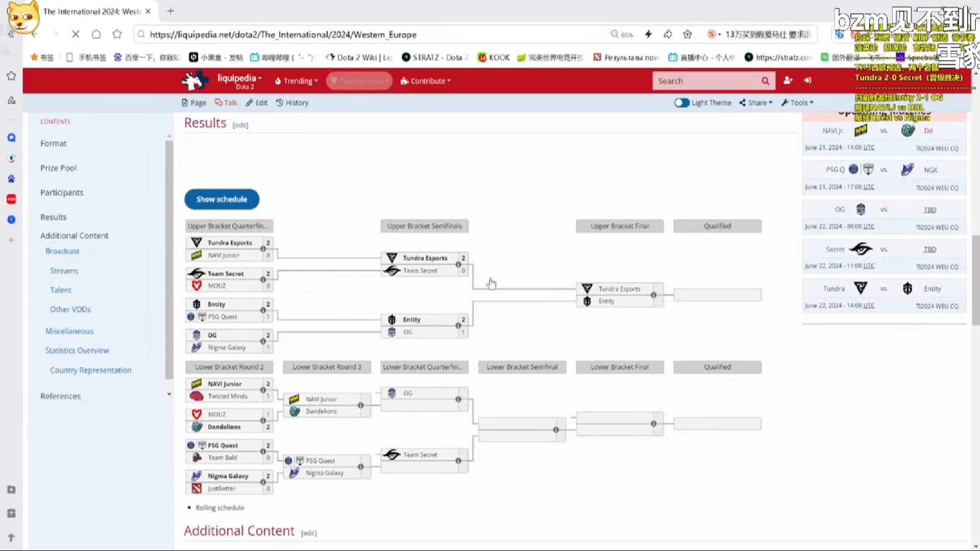980x551 pixels.
Task: Click the search magnifier icon in Liquipedia header
Action: click(765, 81)
